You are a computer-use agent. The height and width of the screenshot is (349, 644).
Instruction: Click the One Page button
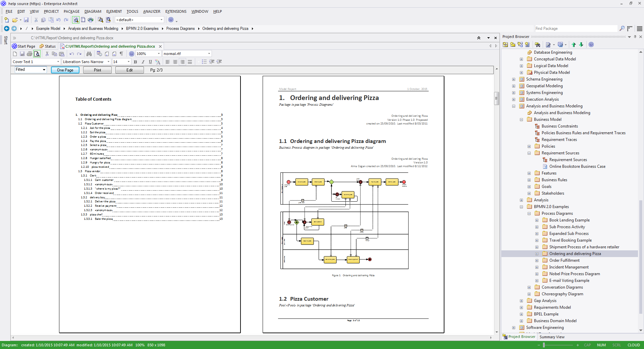(x=65, y=70)
